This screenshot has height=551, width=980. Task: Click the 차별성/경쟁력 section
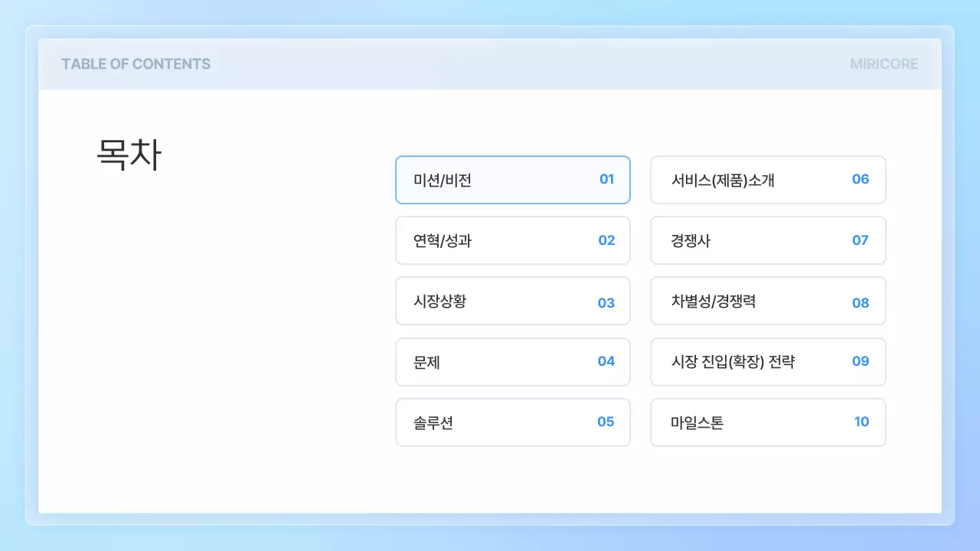tap(768, 301)
